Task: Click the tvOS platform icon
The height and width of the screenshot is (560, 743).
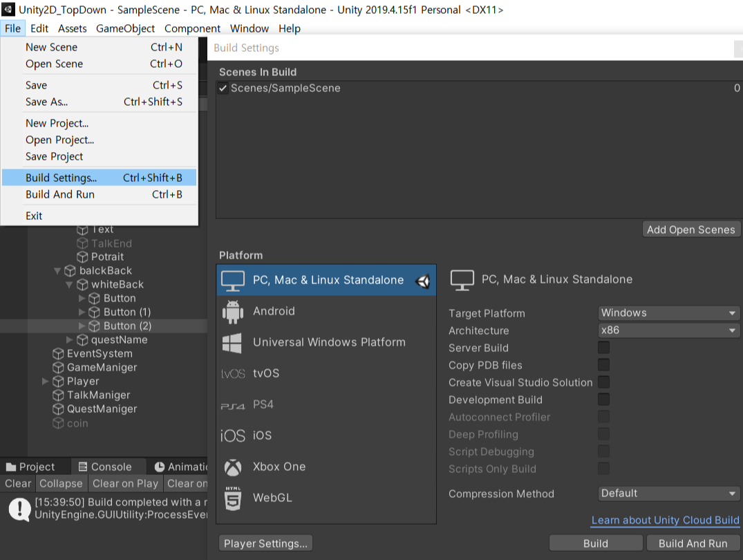Action: (233, 374)
